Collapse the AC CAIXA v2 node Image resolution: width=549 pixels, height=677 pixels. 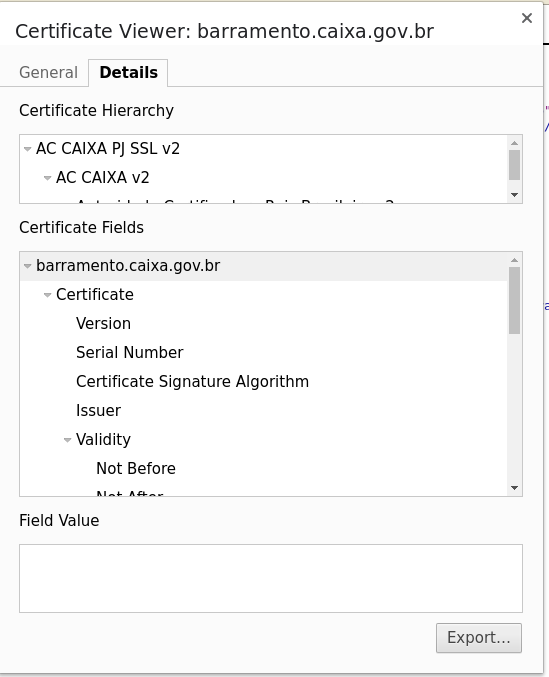(x=47, y=178)
